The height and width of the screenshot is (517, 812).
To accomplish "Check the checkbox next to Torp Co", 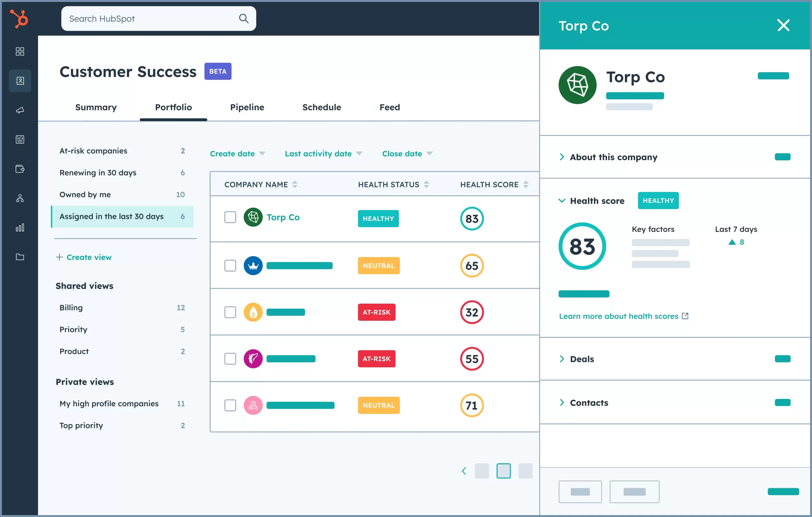I will [230, 218].
